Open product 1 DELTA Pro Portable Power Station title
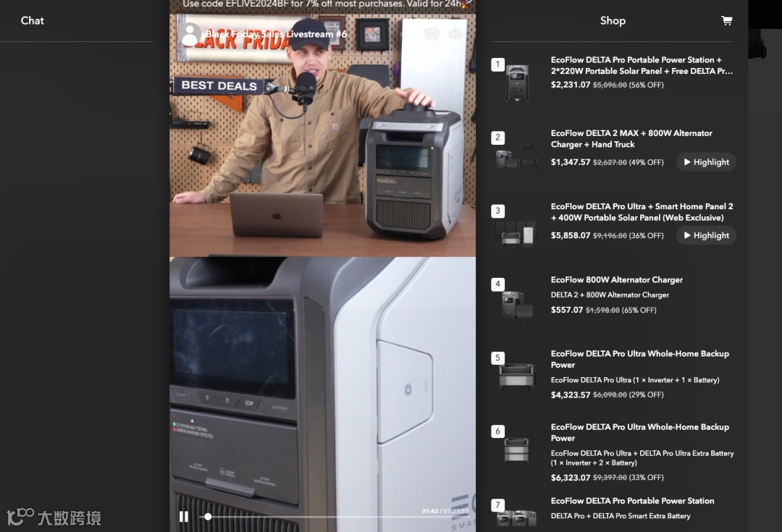Screen dimensions: 782x532 pyautogui.click(x=642, y=65)
